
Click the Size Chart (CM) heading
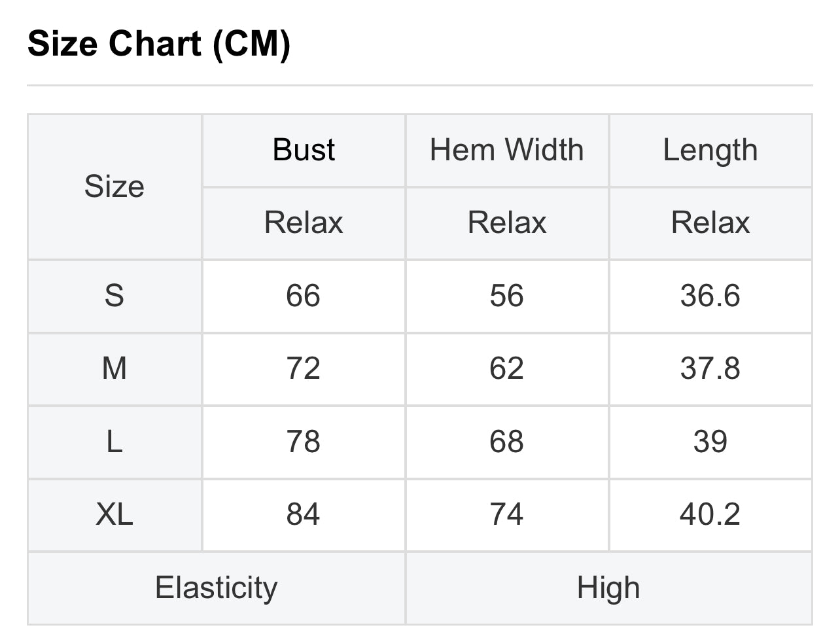click(x=159, y=44)
